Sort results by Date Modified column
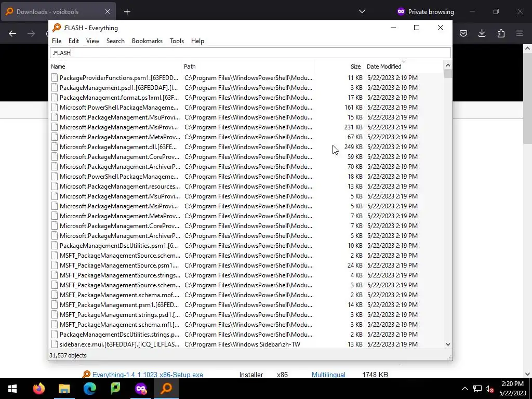This screenshot has height=399, width=532. click(x=403, y=66)
